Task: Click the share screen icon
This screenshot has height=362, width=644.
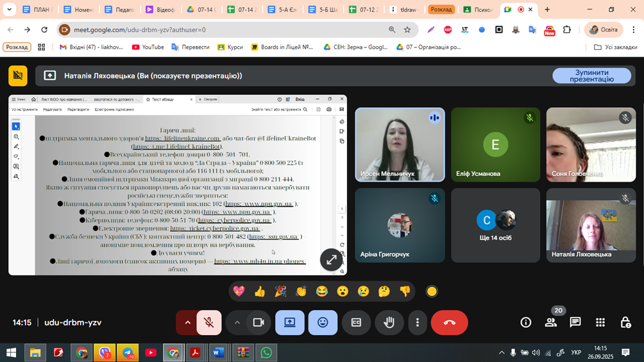Action: 290,323
